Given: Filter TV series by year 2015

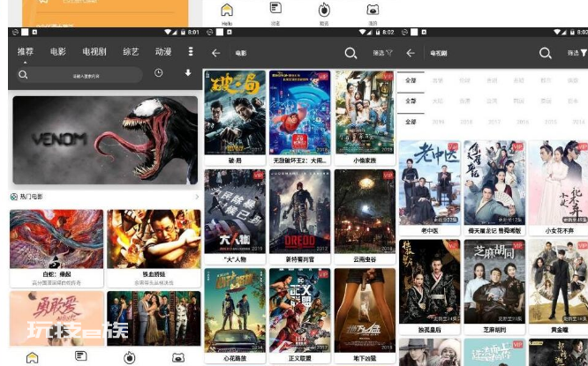Looking at the screenshot, I should pyautogui.click(x=551, y=122).
